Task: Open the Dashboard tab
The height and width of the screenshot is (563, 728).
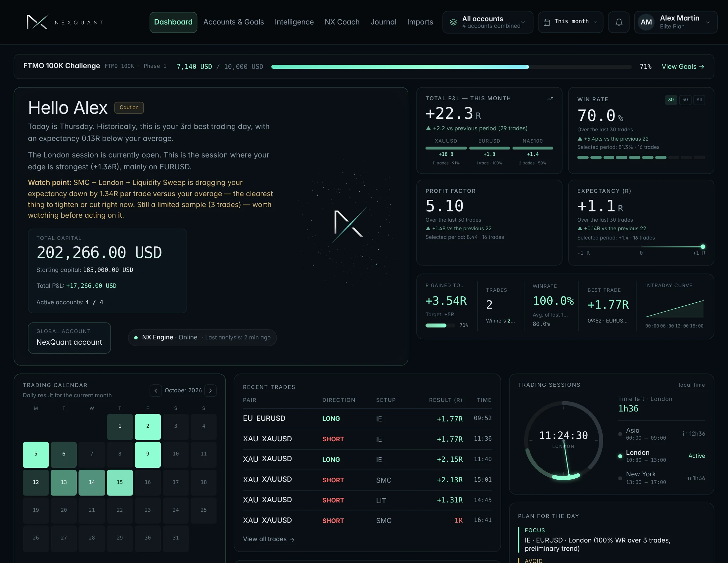Action: (173, 22)
